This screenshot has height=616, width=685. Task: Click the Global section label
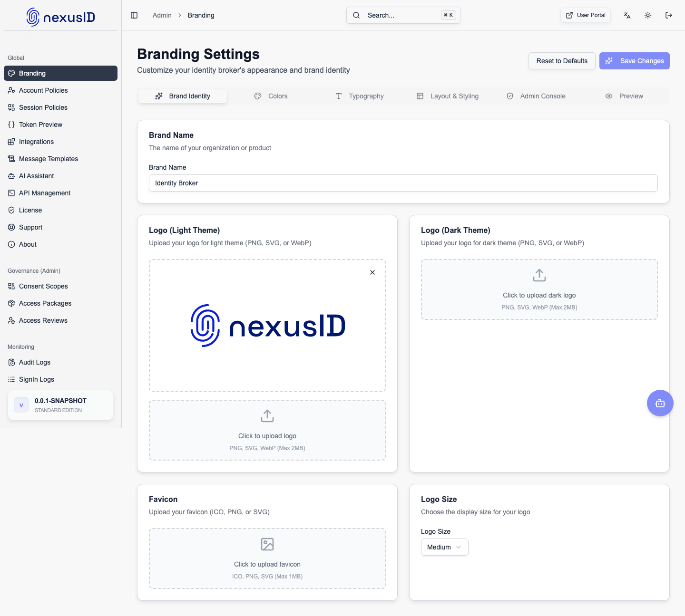pos(16,58)
